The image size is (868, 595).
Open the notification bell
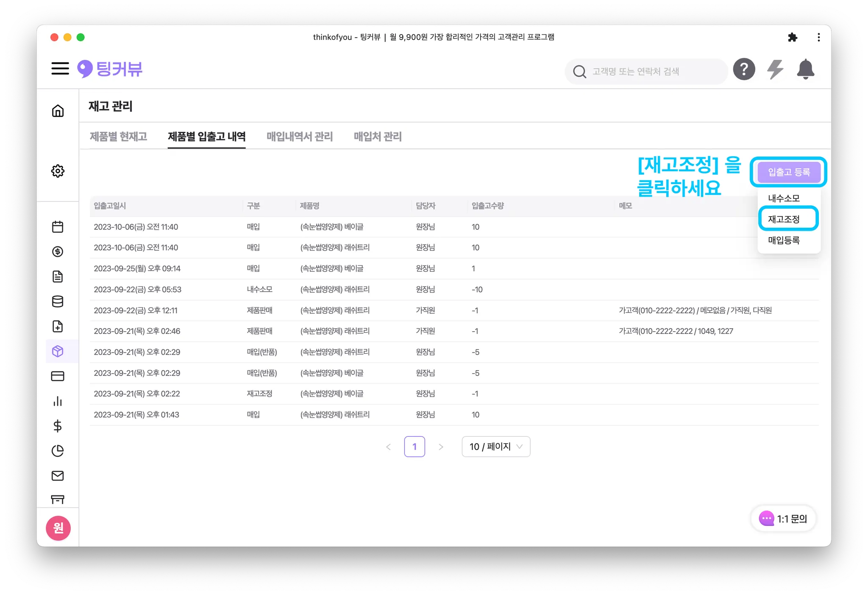(x=805, y=70)
